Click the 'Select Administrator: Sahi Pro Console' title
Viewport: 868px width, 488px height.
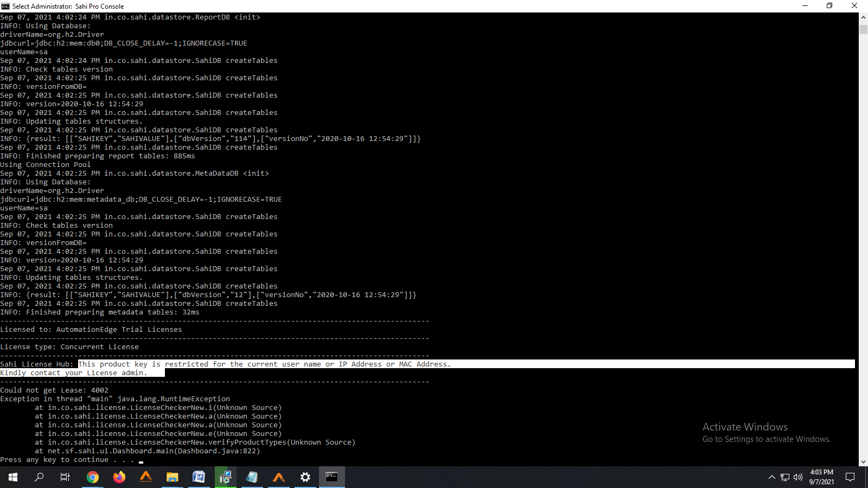68,7
